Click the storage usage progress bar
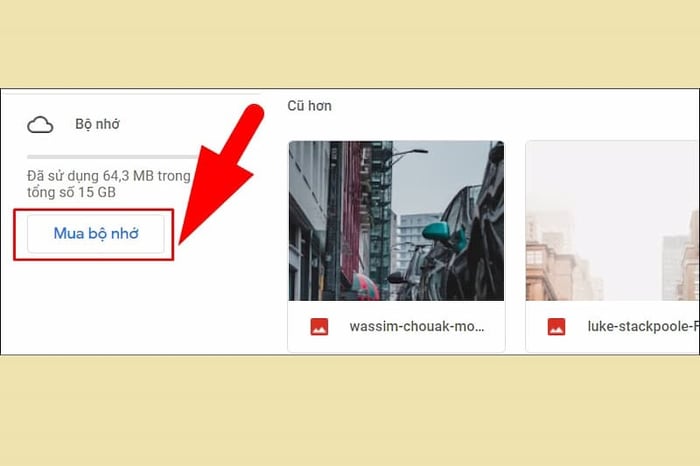 [x=114, y=157]
